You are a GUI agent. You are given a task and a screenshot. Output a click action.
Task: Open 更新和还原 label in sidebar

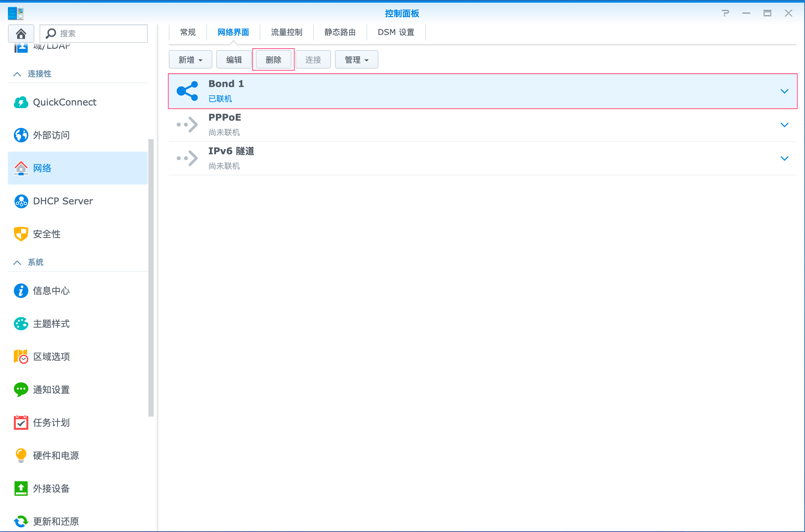point(56,521)
